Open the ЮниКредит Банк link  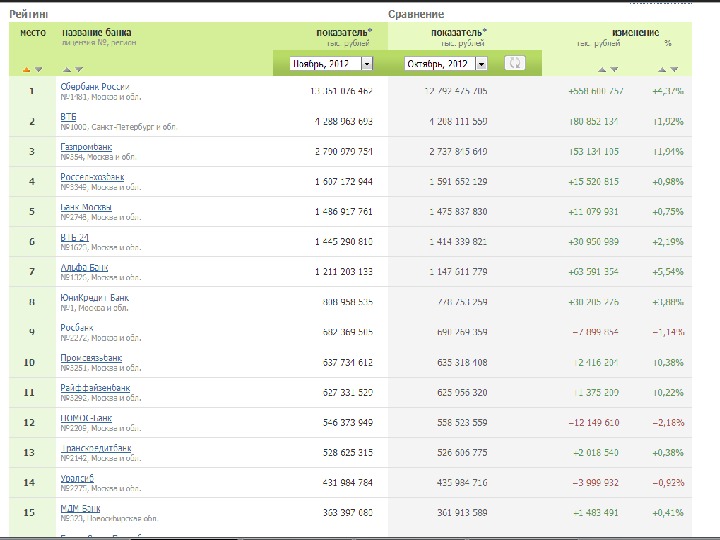tap(95, 298)
